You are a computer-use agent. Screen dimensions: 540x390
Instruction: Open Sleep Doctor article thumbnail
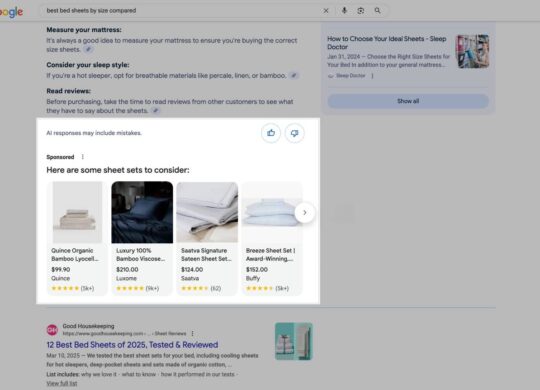click(x=472, y=51)
